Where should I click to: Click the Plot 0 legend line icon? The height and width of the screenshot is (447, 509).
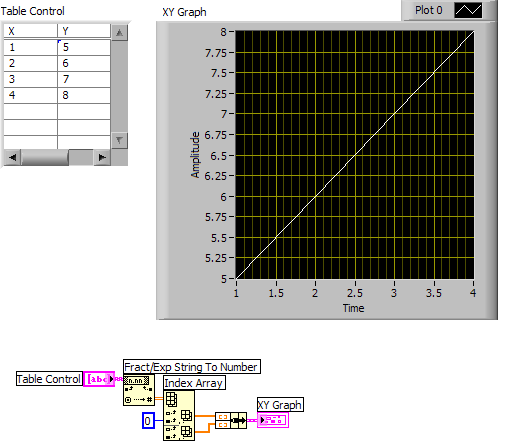(x=468, y=10)
